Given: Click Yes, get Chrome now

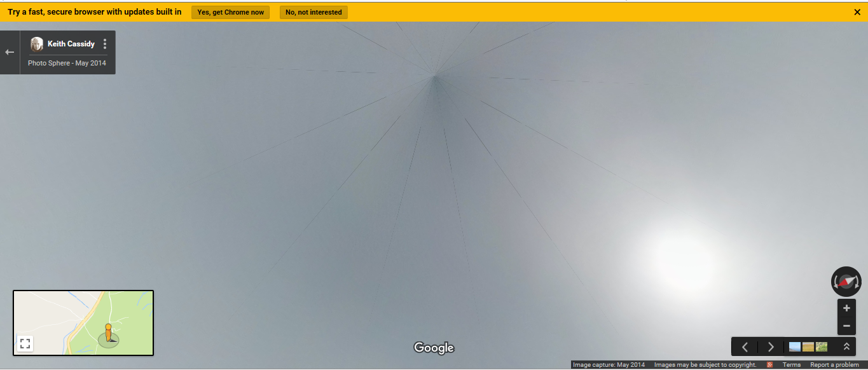Looking at the screenshot, I should tap(230, 12).
